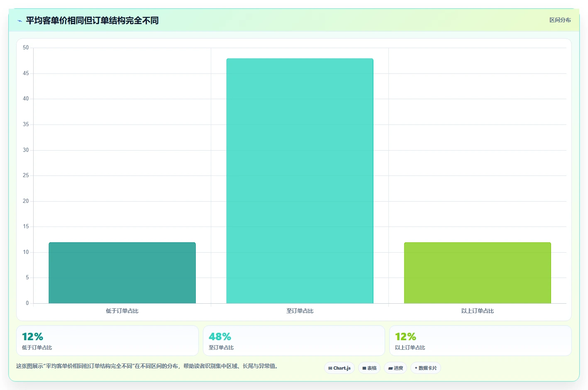
Task: Click the 数据卡片 tag chip
Action: (426, 368)
